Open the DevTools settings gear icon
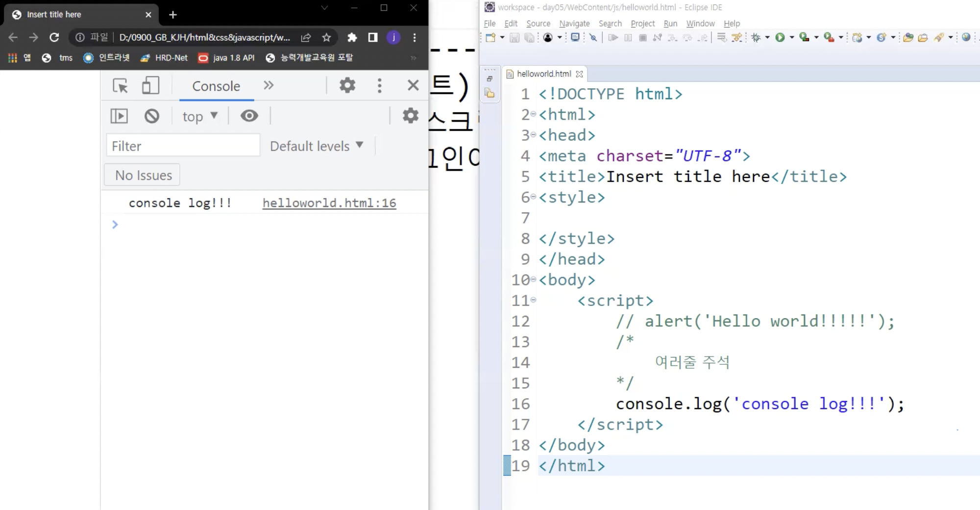This screenshot has height=510, width=980. pyautogui.click(x=347, y=85)
